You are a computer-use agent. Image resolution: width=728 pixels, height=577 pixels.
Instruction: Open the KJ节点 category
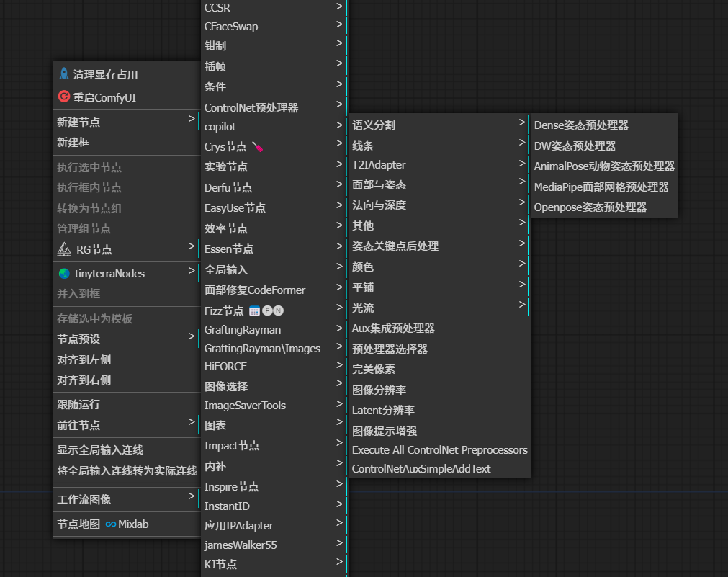click(x=274, y=564)
